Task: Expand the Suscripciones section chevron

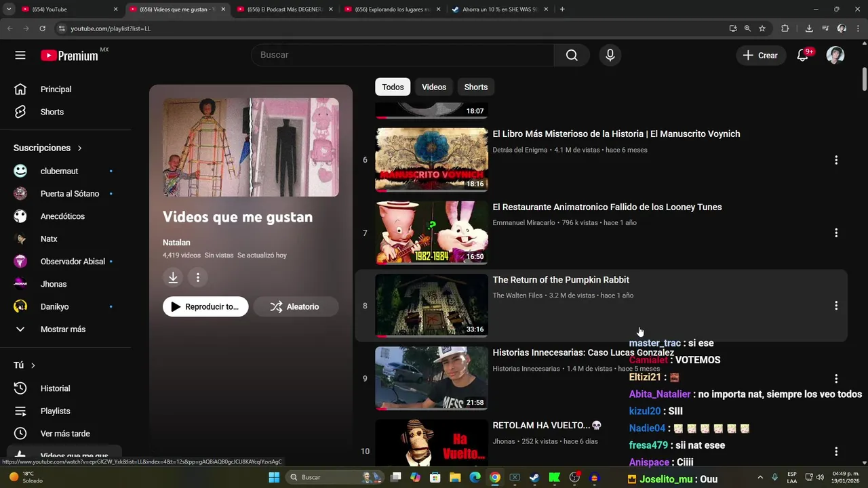Action: coord(79,148)
